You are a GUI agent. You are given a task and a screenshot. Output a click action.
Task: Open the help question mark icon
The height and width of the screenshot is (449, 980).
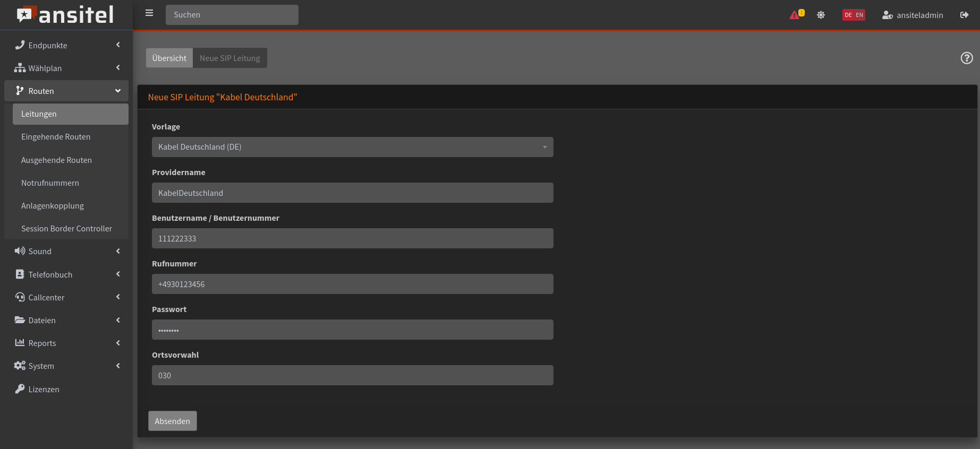[967, 58]
